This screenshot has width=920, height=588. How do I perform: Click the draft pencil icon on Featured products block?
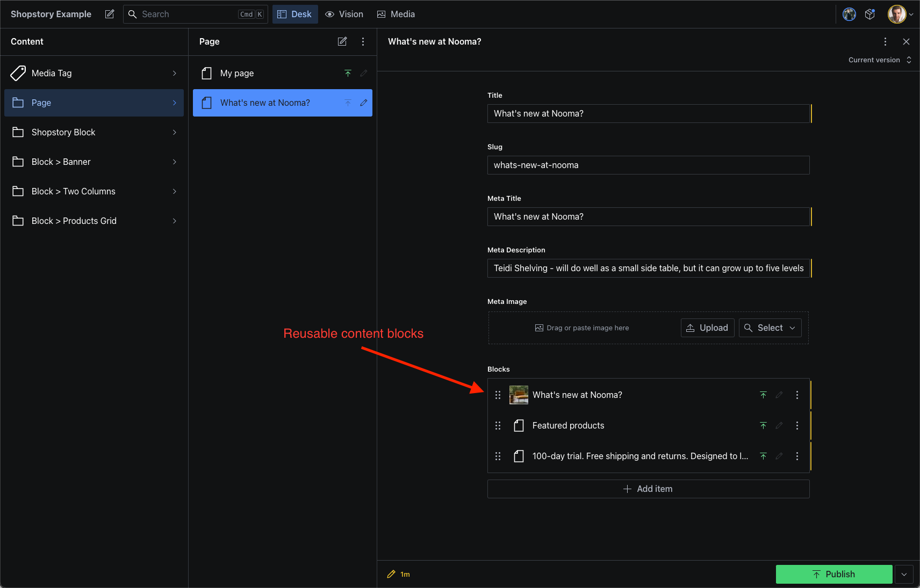pyautogui.click(x=779, y=425)
